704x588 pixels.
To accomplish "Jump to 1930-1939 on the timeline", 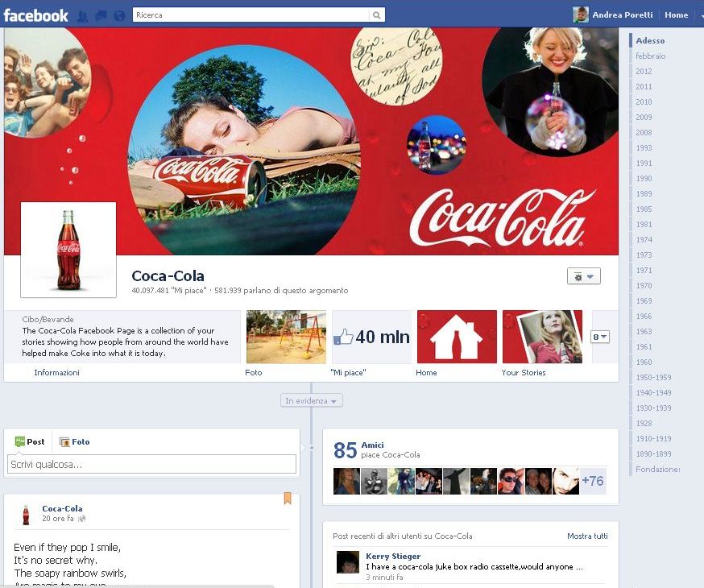I will [x=654, y=408].
